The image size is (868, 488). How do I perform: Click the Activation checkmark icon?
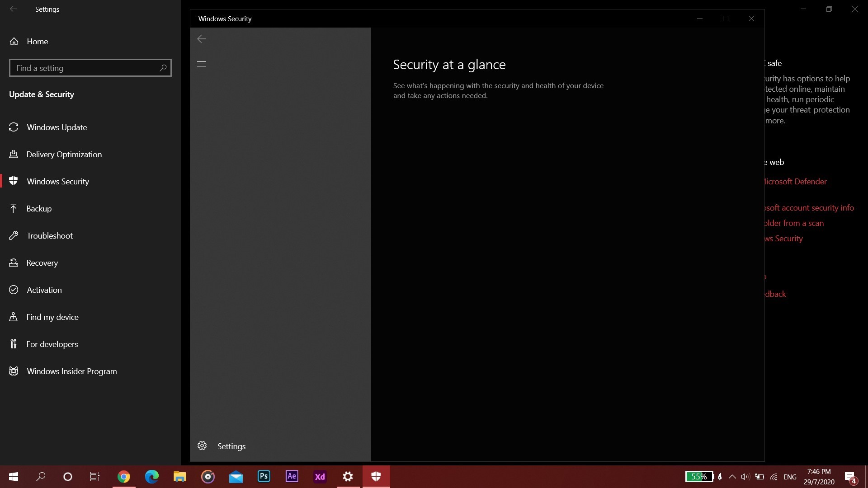tap(14, 290)
